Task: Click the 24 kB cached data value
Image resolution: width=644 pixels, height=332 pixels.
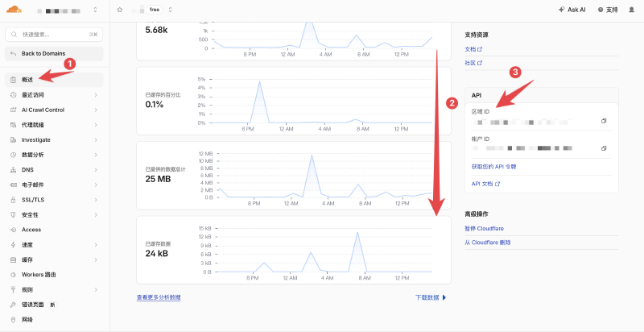Action: [x=156, y=254]
